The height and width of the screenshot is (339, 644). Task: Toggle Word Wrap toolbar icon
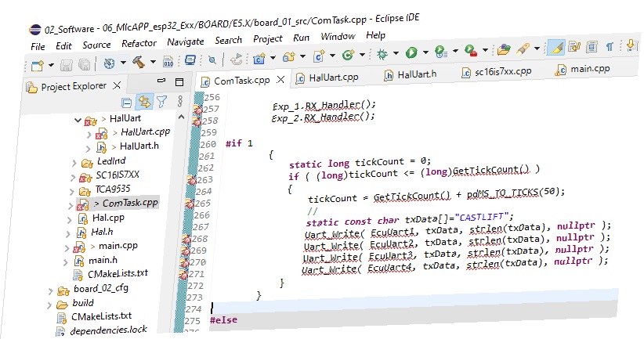(x=574, y=47)
